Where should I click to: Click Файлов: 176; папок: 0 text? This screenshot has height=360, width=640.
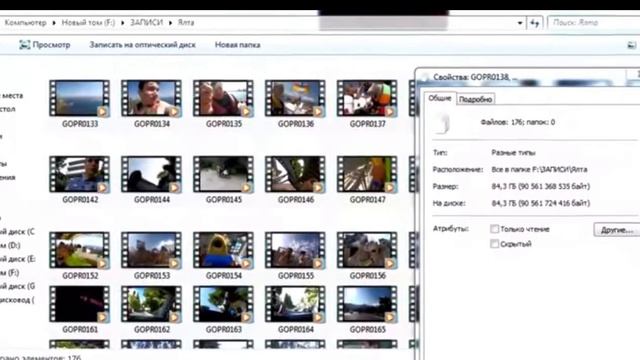pyautogui.click(x=518, y=122)
